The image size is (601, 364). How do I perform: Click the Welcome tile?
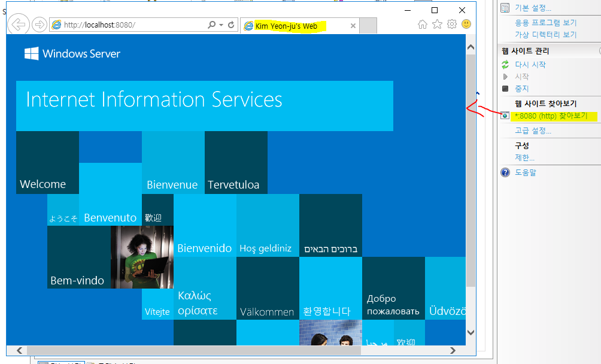click(47, 162)
